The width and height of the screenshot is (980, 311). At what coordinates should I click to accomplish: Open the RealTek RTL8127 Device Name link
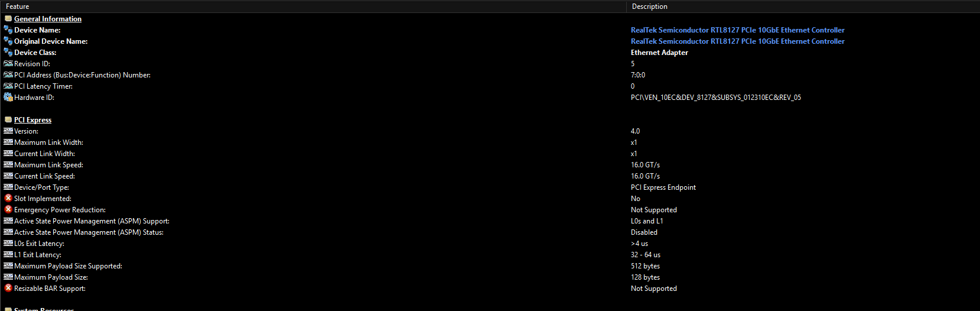tap(738, 30)
